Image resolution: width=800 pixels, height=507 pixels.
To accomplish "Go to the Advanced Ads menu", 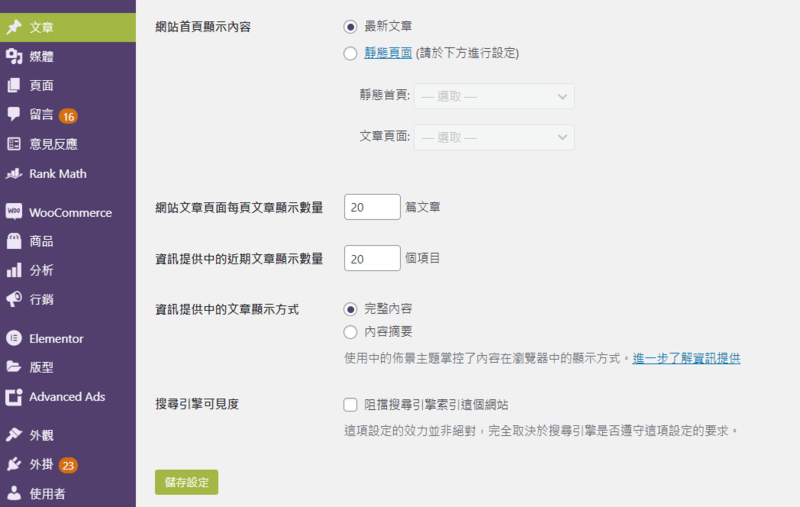I will [x=66, y=397].
